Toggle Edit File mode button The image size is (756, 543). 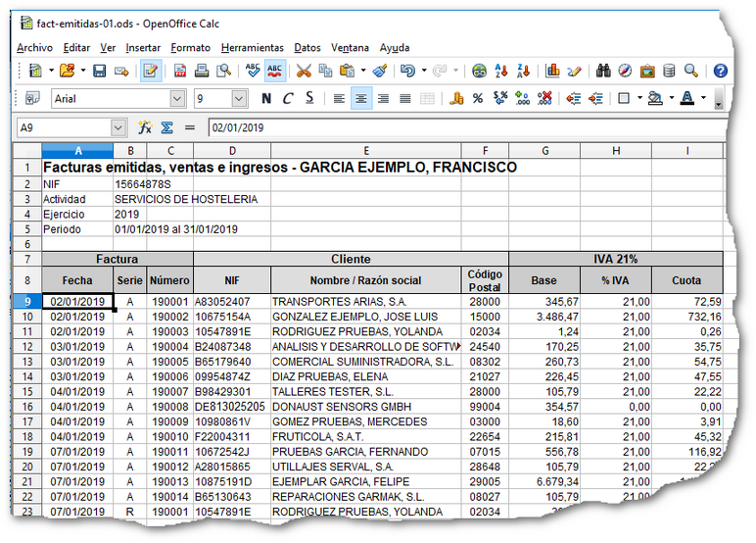coord(151,71)
